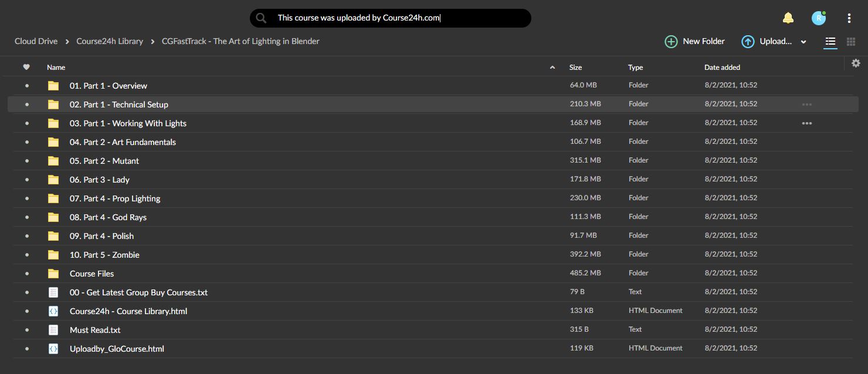Click 485.2 MB size of Course Files
Image resolution: width=868 pixels, height=374 pixels.
[585, 273]
